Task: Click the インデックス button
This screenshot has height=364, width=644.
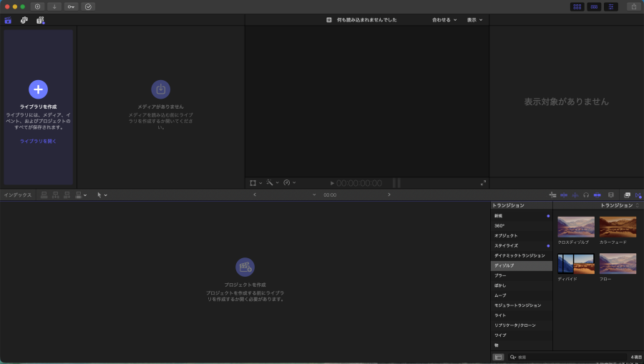Action: [x=17, y=195]
